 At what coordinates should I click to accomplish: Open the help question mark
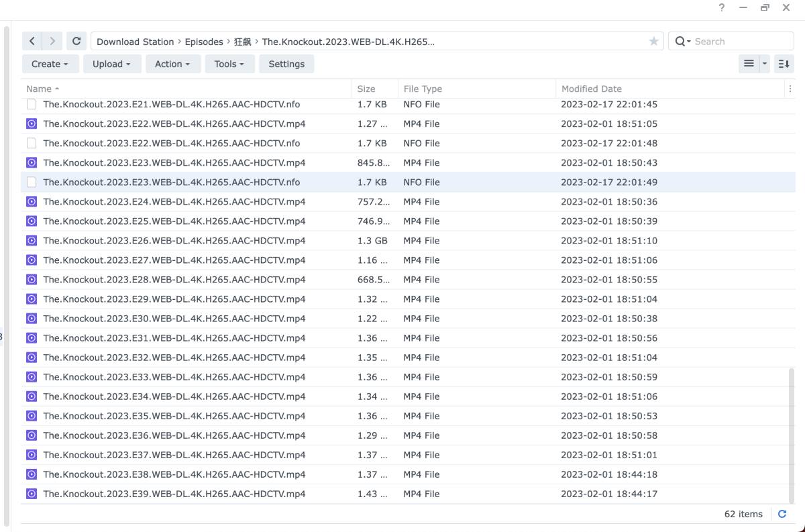pos(722,8)
